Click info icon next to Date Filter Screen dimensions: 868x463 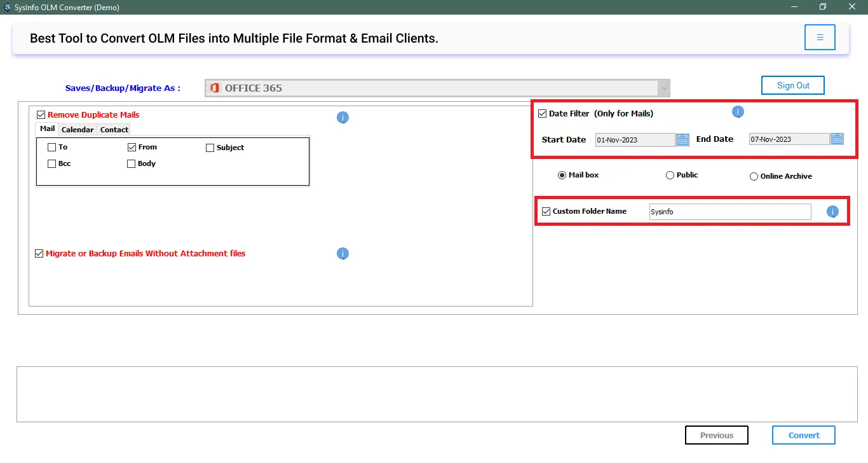(x=738, y=113)
